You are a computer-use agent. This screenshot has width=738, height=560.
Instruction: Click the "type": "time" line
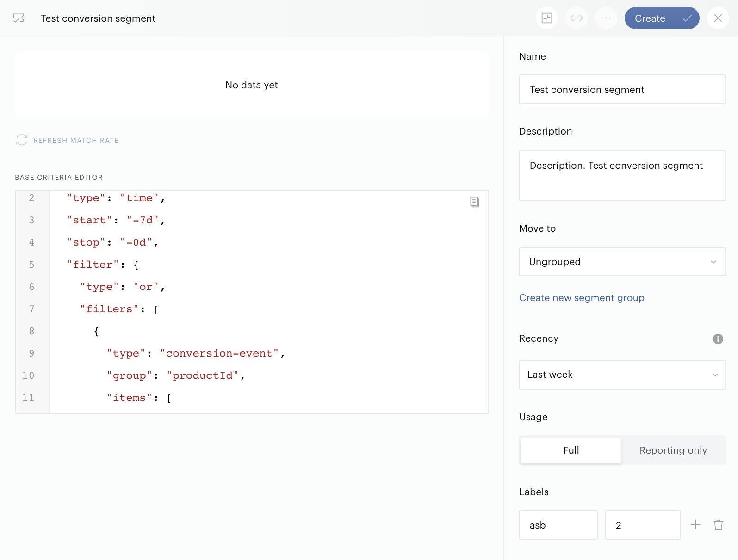(x=116, y=198)
